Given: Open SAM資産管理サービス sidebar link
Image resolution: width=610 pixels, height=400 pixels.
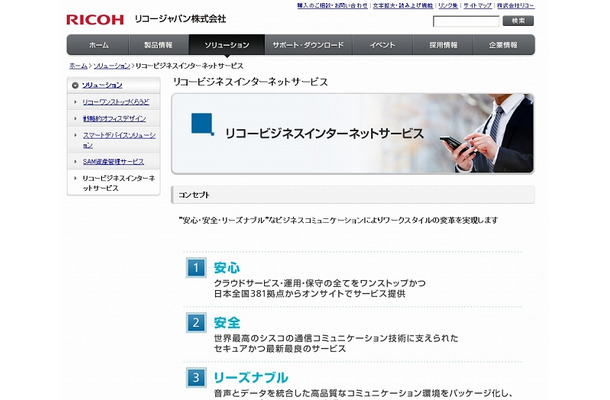Looking at the screenshot, I should [113, 161].
